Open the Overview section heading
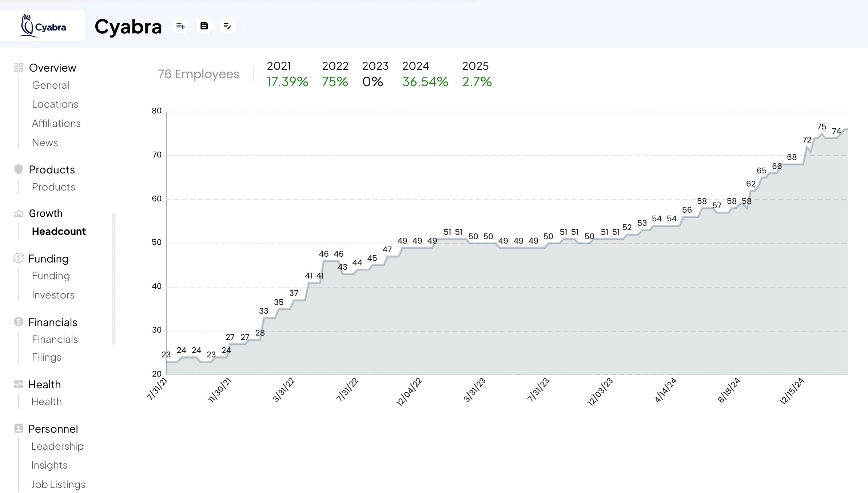This screenshot has height=493, width=868. pyautogui.click(x=53, y=68)
